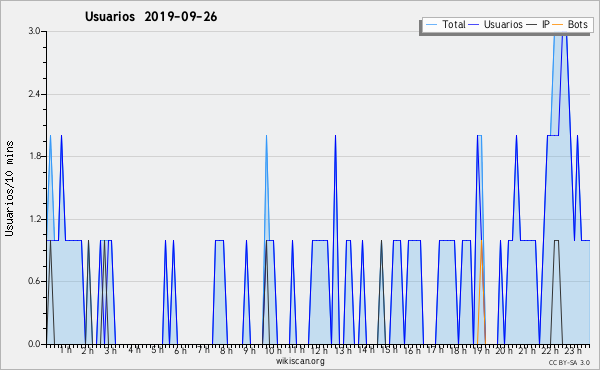
Task: Click the y-axis value 1.8
Action: [x=34, y=156]
